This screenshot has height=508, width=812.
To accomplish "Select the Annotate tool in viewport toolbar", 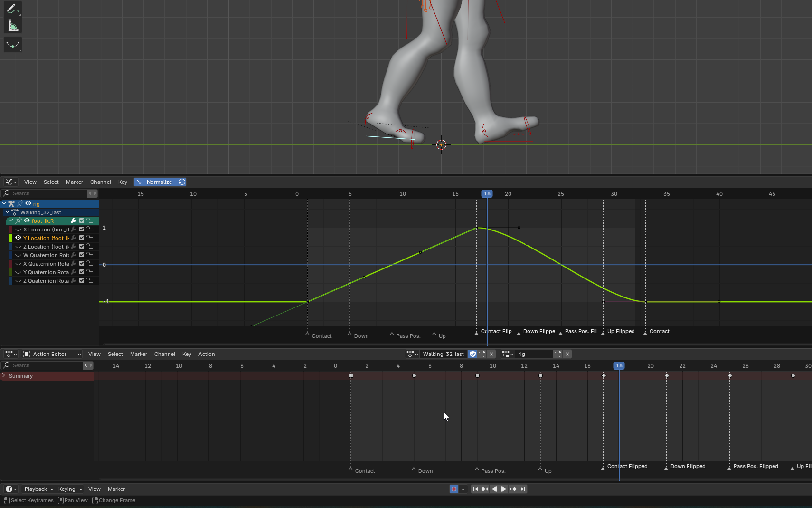I will 13,9.
